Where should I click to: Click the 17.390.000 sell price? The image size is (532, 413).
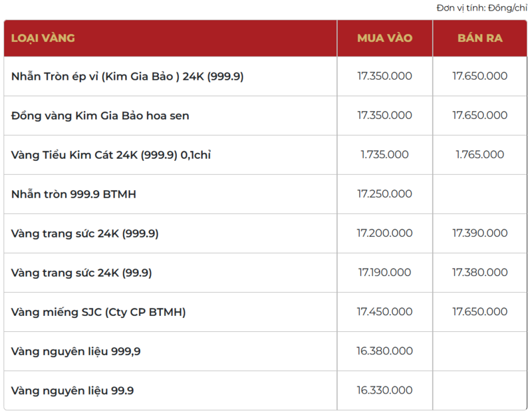[x=479, y=233]
